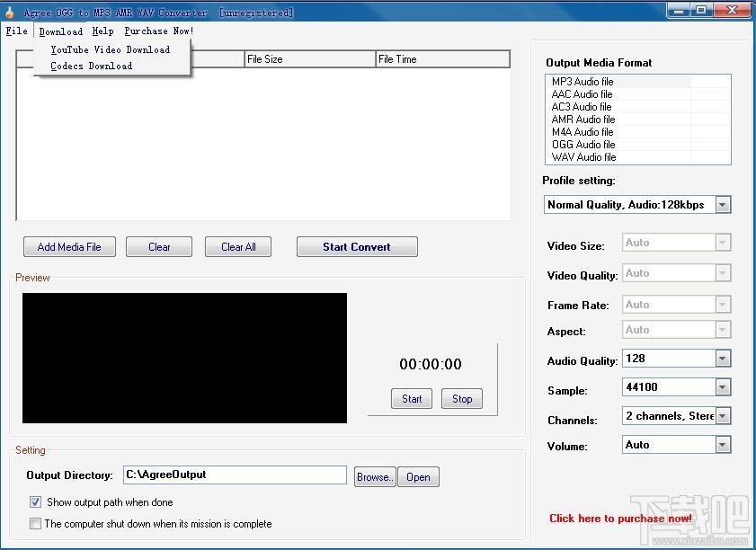
Task: Click the disabled Aspect dropdown
Action: tap(677, 330)
